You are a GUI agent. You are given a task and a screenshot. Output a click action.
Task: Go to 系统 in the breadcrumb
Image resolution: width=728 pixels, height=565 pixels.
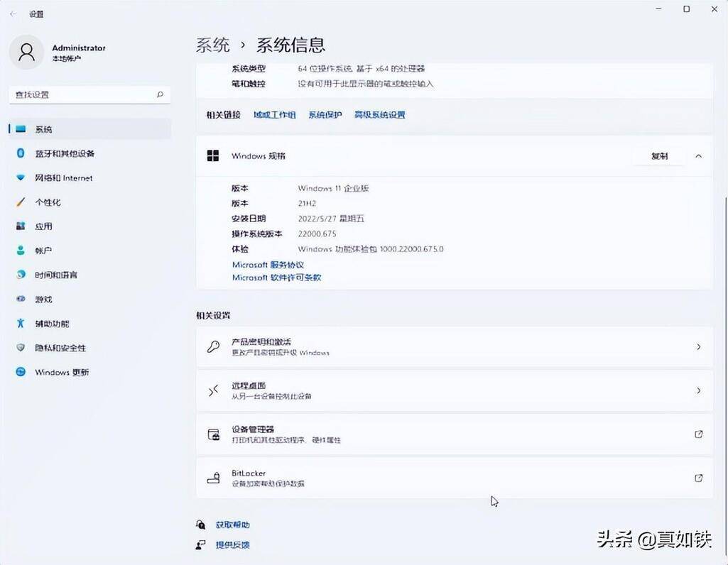click(x=212, y=45)
